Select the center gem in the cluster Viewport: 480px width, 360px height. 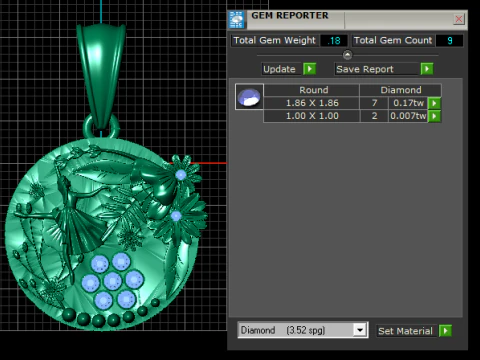pos(113,281)
